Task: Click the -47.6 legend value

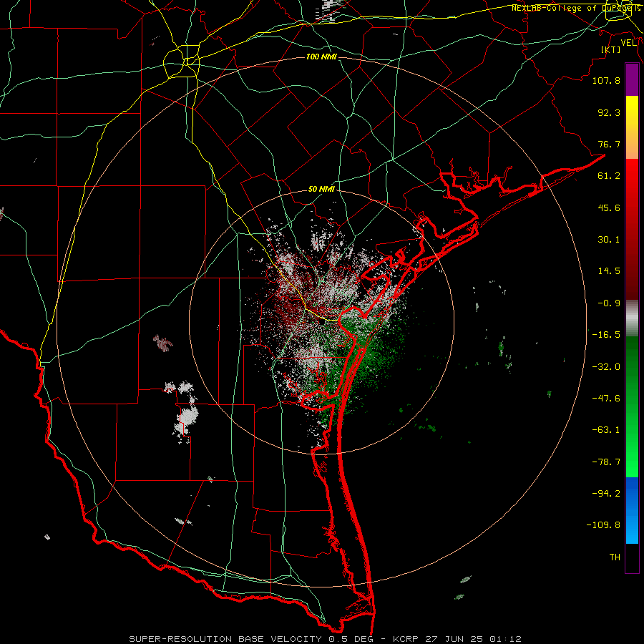Action: [x=606, y=399]
